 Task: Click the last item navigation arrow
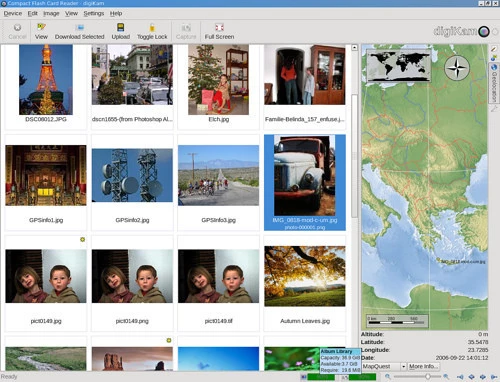[x=494, y=377]
